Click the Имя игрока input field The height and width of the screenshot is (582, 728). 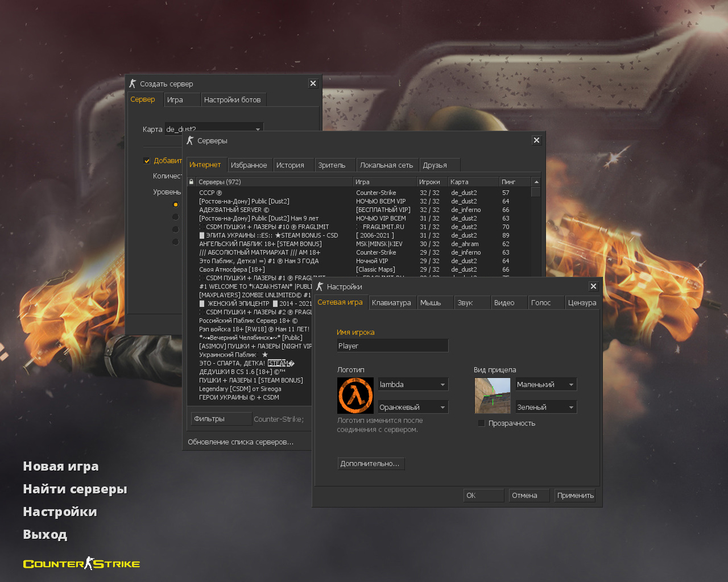tap(392, 346)
